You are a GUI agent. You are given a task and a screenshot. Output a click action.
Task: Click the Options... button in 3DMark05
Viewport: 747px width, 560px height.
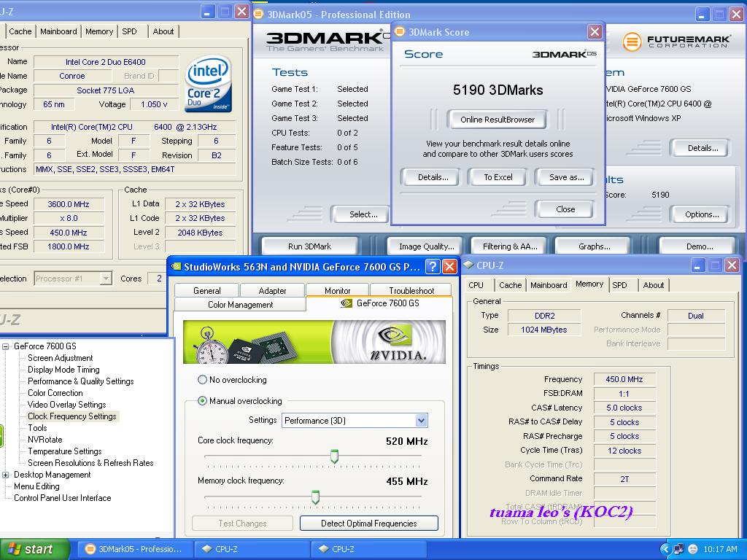(701, 214)
